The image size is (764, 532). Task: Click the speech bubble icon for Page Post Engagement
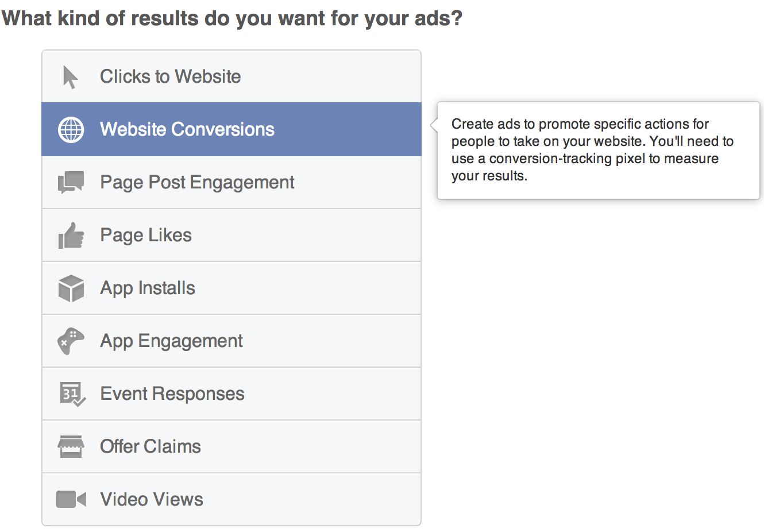point(70,182)
